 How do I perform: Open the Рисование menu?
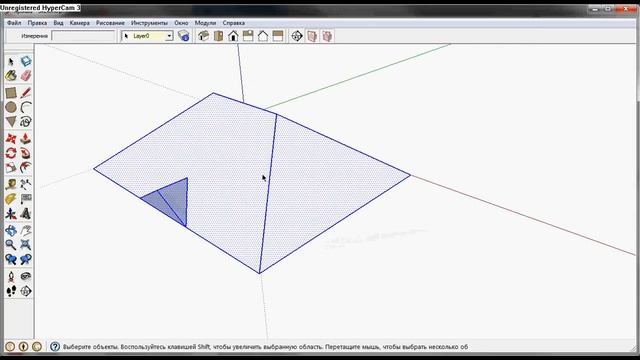coord(110,23)
